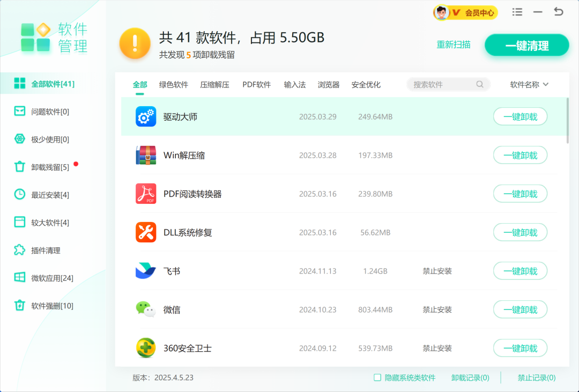Click the 极少使用 sidebar icon
This screenshot has width=579, height=392.
pos(20,139)
